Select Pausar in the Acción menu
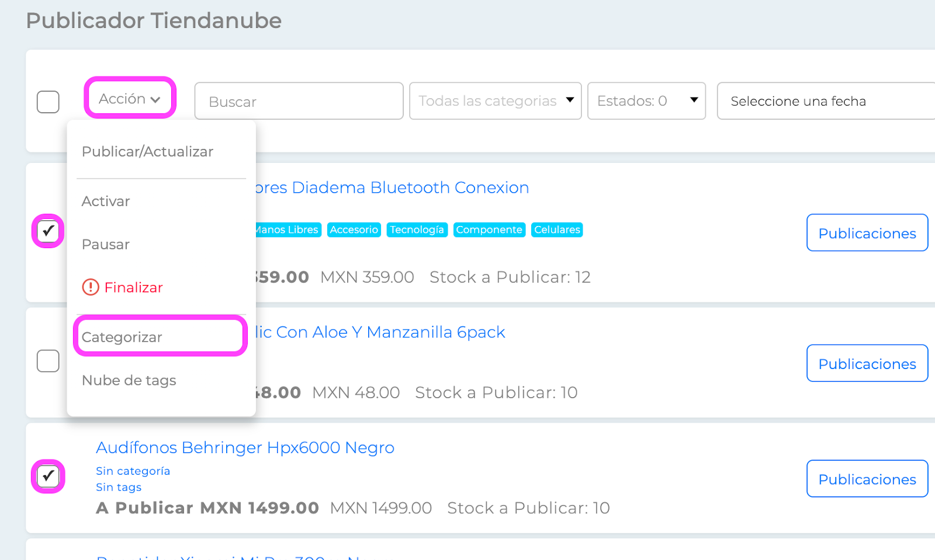Image resolution: width=935 pixels, height=560 pixels. [106, 245]
